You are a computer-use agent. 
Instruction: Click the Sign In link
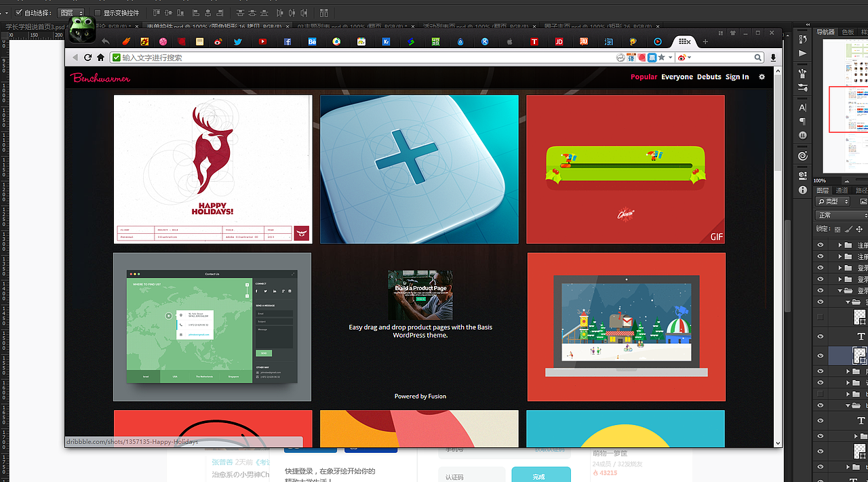pos(737,77)
